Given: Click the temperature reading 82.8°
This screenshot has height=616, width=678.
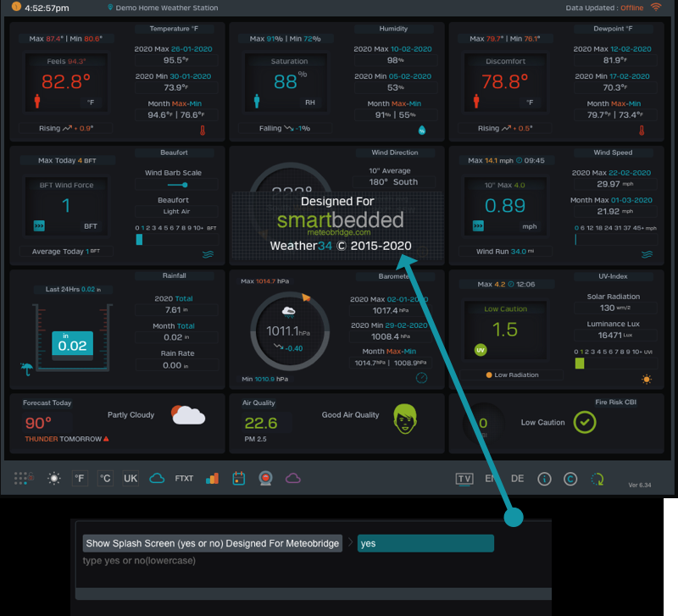Looking at the screenshot, I should point(66,81).
